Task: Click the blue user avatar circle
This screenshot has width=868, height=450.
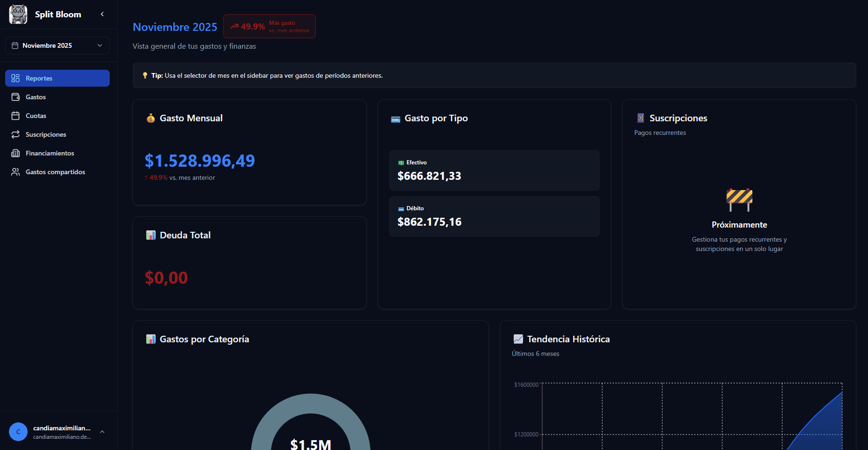Action: click(18, 432)
